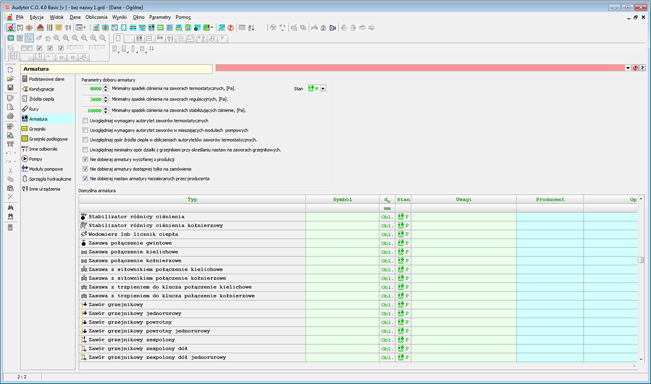Click the table vertical scrollbar thumb
This screenshot has width=651, height=384.
click(x=641, y=260)
